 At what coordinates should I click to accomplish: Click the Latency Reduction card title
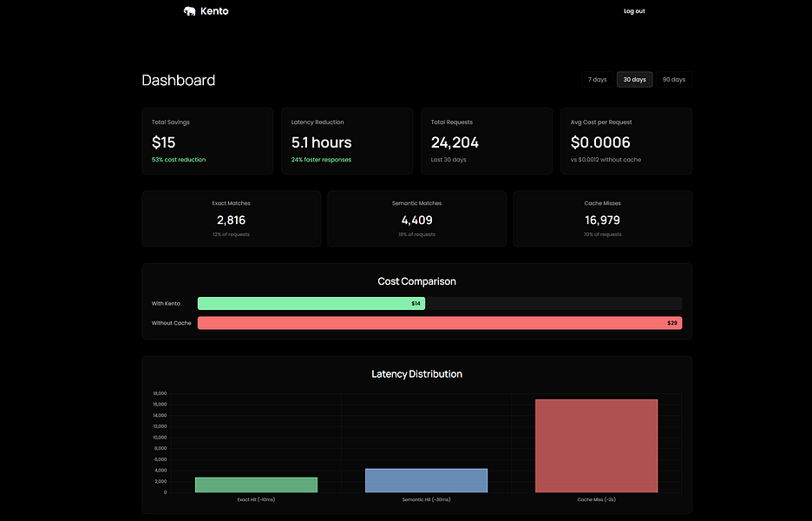[x=318, y=122]
